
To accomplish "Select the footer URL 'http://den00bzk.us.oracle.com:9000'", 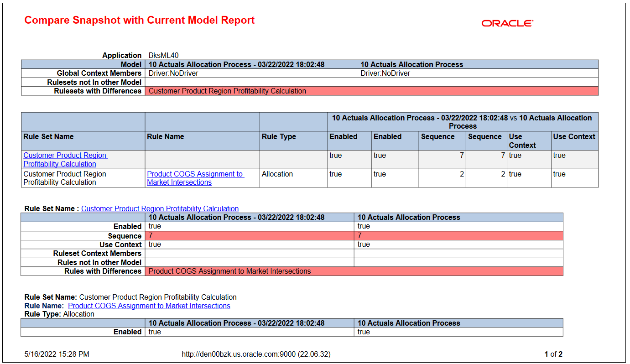I will [x=239, y=354].
